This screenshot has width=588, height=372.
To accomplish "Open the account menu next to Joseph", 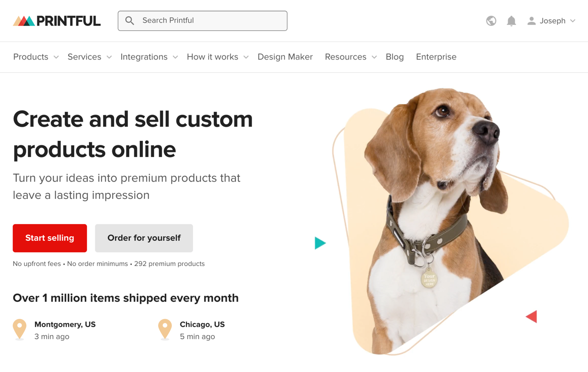I will point(572,21).
